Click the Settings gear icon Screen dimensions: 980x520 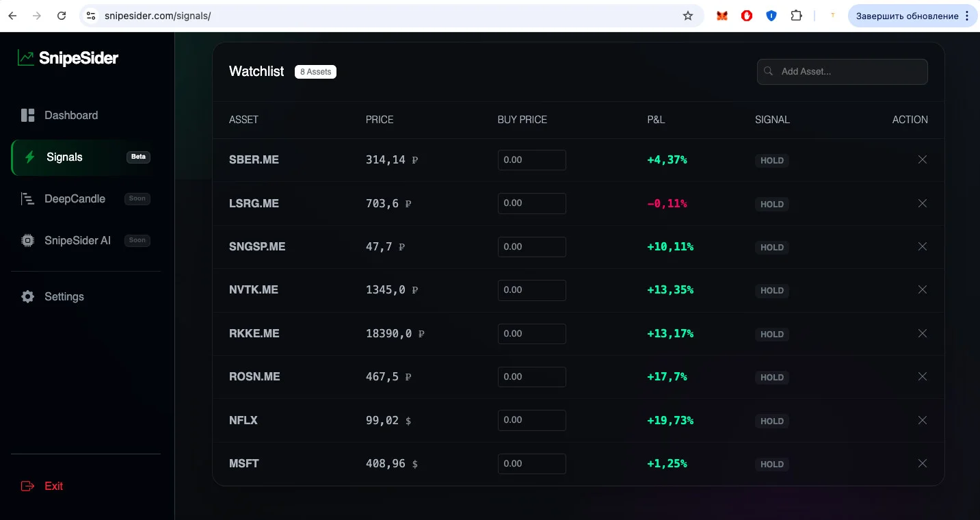(x=28, y=296)
